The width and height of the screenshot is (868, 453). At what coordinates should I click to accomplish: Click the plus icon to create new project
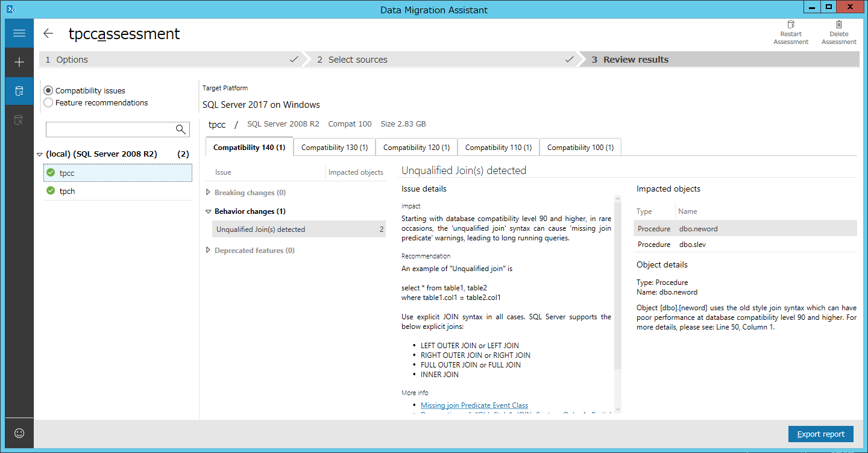click(19, 62)
